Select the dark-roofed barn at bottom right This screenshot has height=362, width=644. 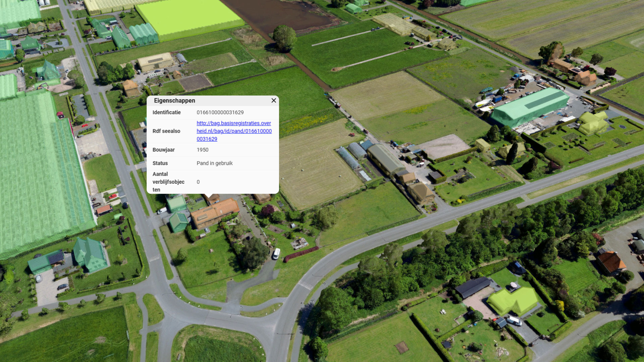point(473,288)
